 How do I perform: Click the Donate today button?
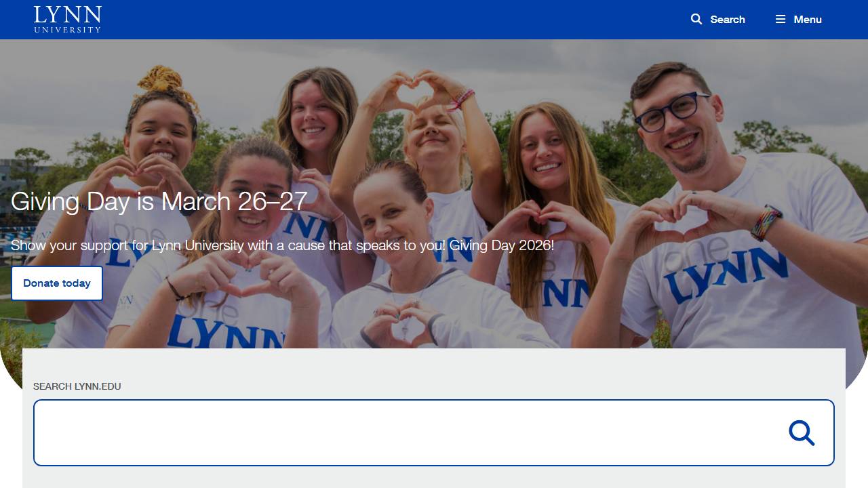(57, 283)
